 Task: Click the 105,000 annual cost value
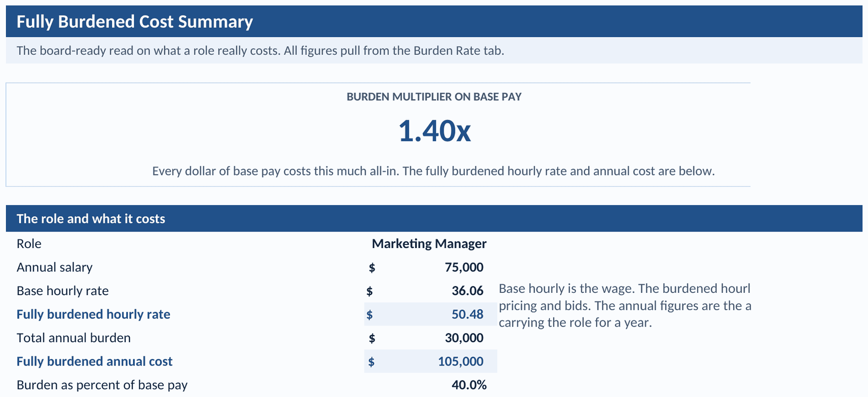[x=460, y=361]
